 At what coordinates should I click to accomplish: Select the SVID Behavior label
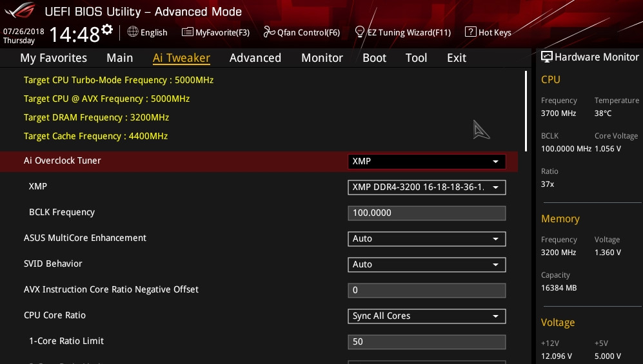click(x=53, y=263)
